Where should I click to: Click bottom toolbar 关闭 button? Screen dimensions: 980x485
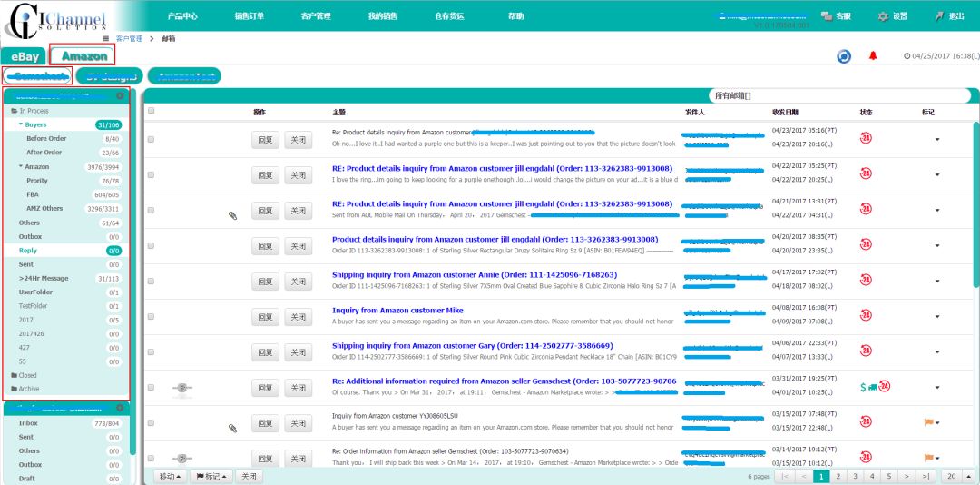pos(249,476)
